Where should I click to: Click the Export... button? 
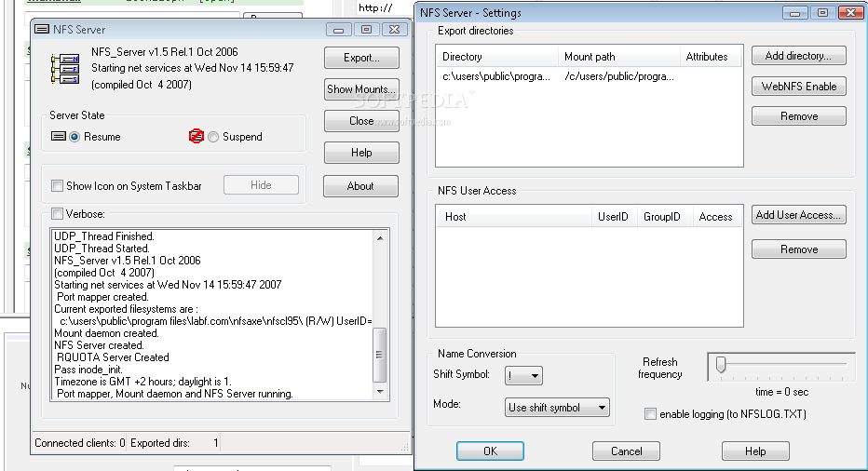361,58
